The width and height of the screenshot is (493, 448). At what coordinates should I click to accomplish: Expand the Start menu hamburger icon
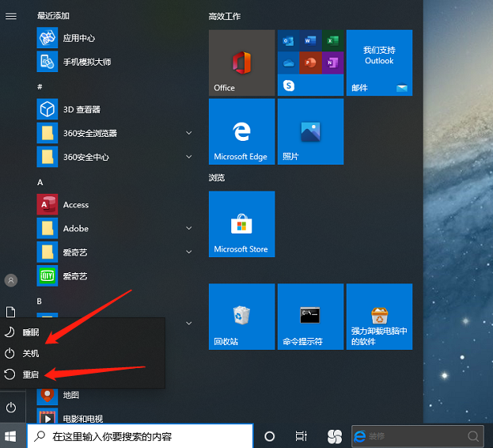[x=11, y=16]
